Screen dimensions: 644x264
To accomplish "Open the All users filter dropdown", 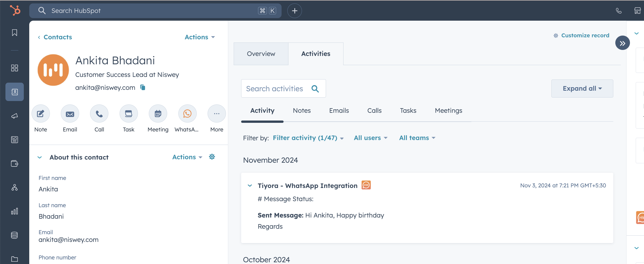I will (x=370, y=138).
